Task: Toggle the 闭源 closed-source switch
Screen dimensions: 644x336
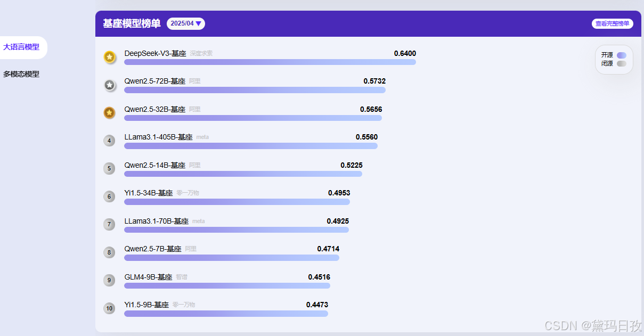Action: 622,63
